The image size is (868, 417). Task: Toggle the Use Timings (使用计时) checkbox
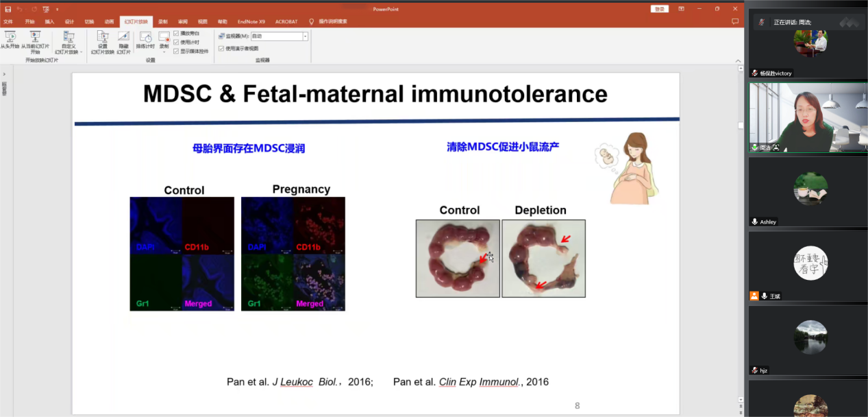pos(176,42)
